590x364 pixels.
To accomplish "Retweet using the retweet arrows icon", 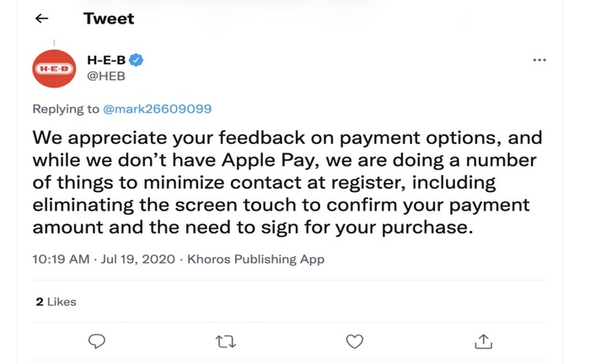I will click(x=225, y=341).
